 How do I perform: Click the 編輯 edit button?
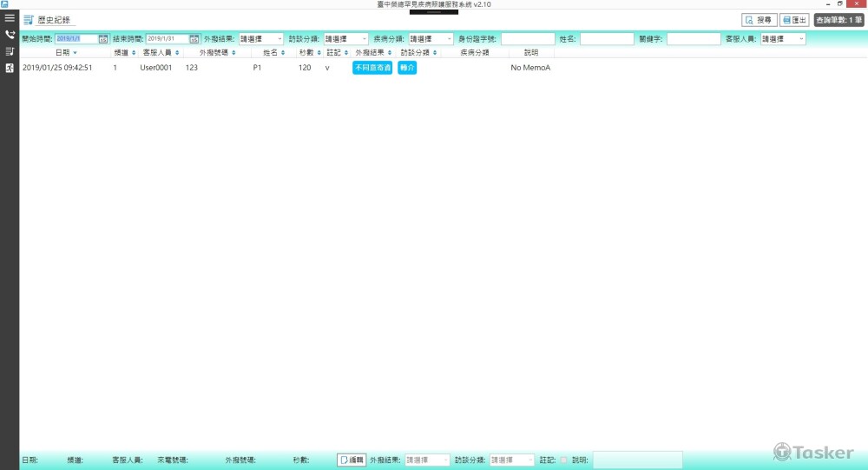352,460
